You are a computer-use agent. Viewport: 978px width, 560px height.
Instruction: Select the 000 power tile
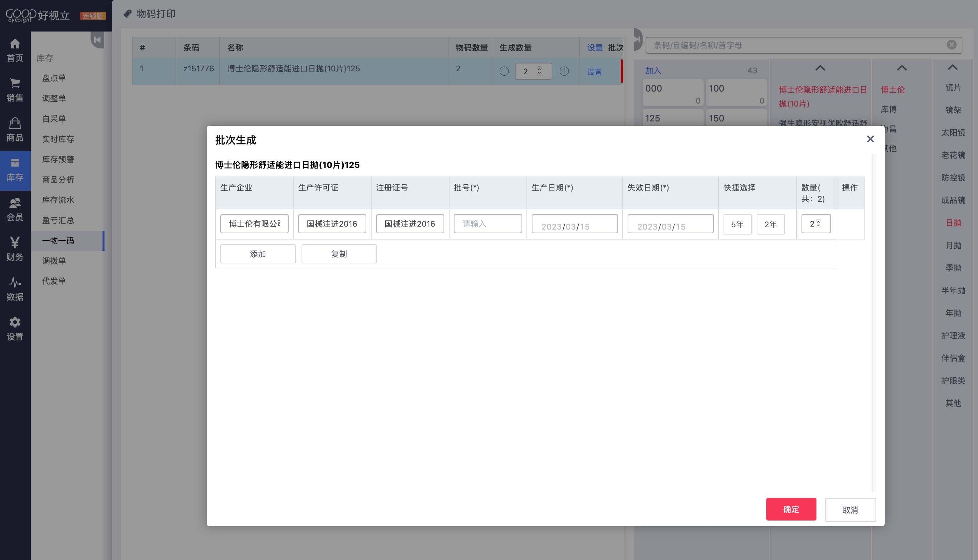click(x=673, y=93)
